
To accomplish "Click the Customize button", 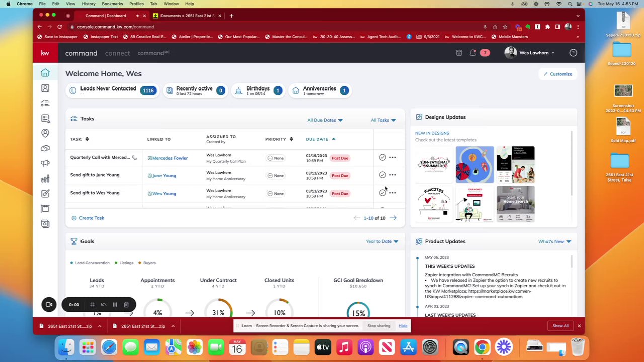I will 557,74.
